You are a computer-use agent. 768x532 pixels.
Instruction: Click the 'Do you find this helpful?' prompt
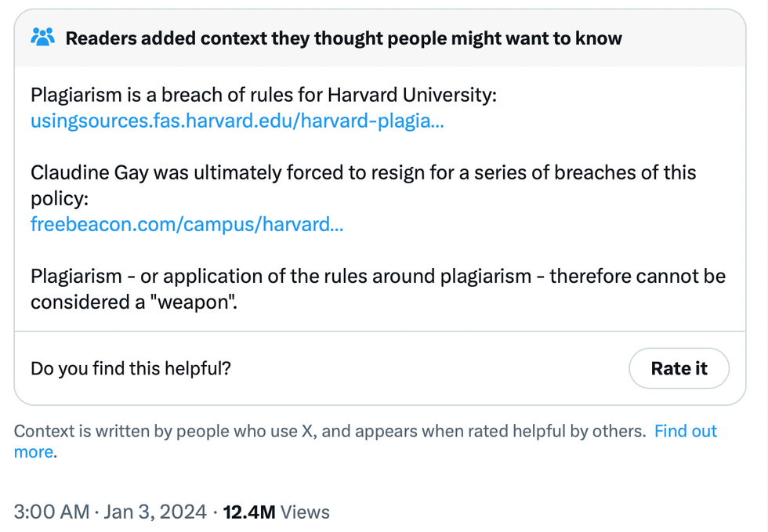pos(131,368)
